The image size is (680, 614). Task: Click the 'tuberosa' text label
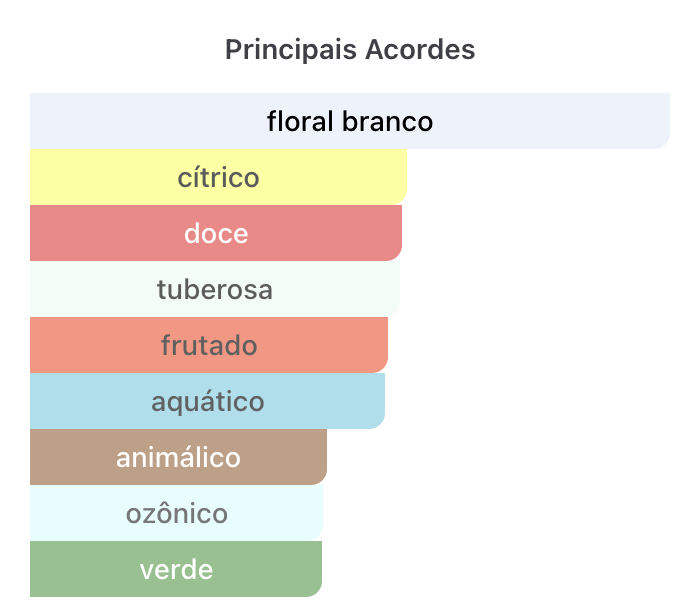click(x=215, y=289)
